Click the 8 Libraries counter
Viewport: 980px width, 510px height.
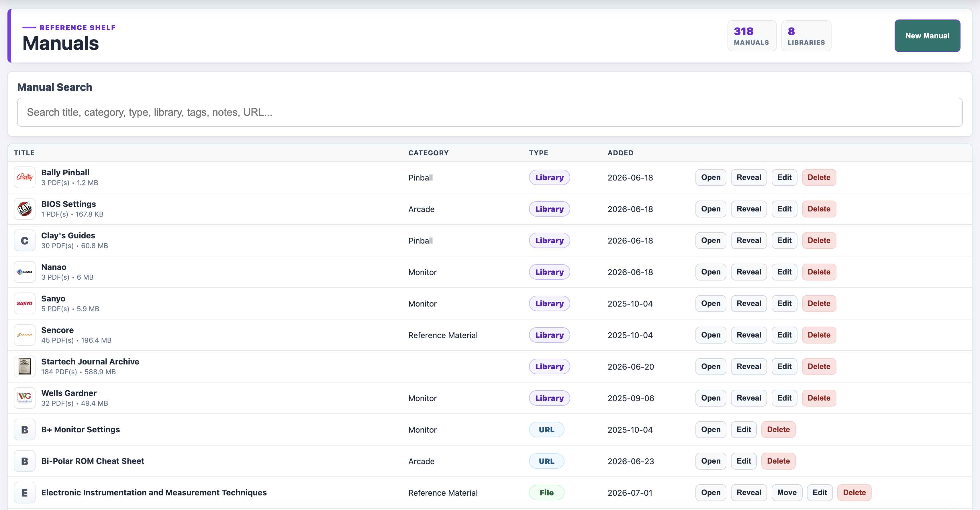click(x=806, y=36)
